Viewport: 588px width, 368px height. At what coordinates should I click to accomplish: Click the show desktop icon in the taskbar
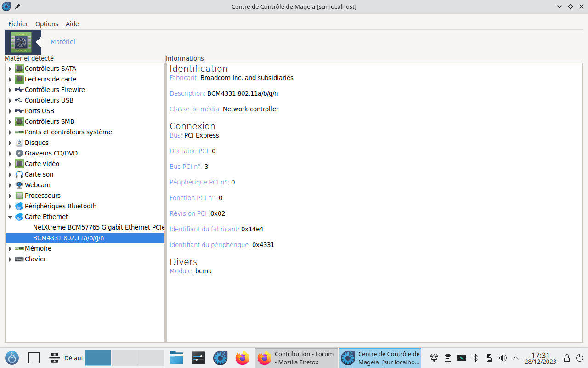34,358
